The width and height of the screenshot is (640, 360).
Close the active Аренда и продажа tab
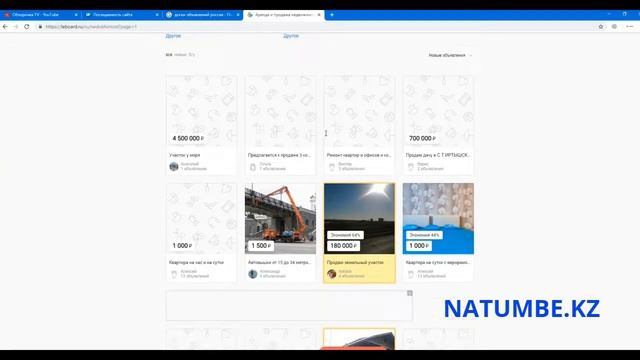click(319, 15)
